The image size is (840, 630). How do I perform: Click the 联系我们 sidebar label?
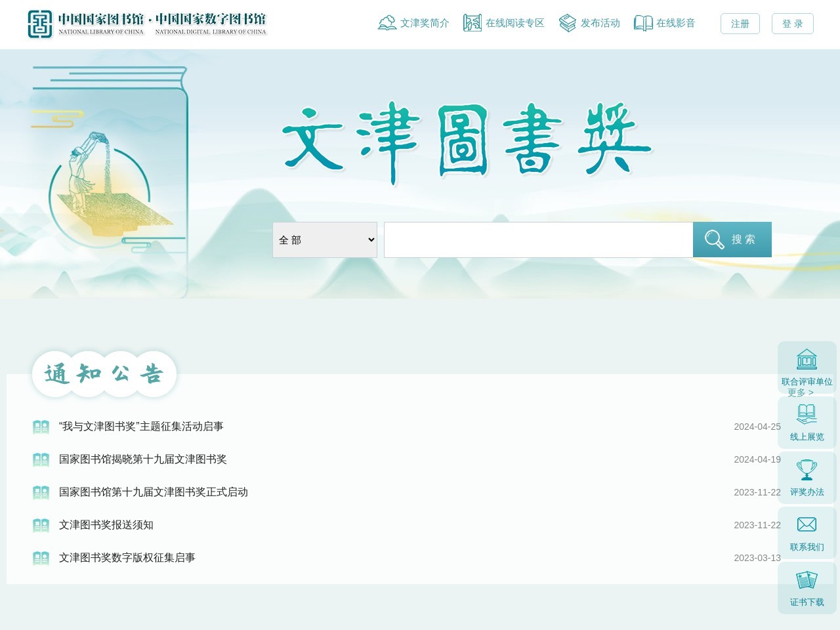click(807, 547)
